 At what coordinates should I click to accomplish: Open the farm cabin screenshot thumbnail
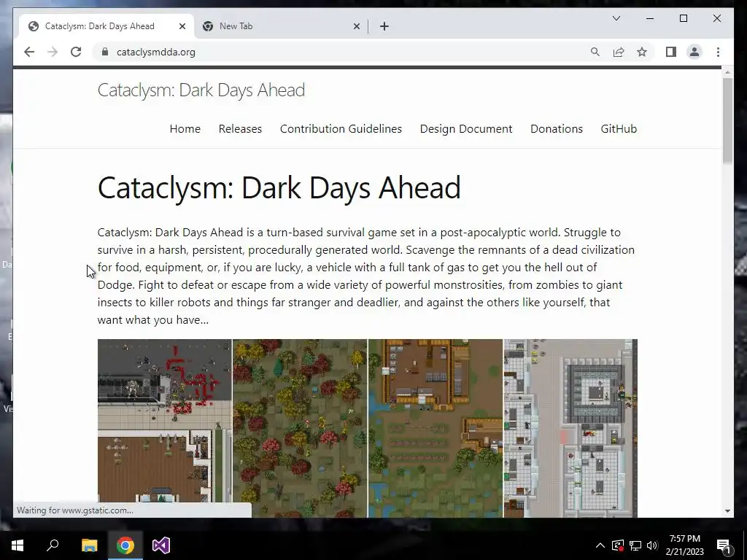[x=436, y=428]
